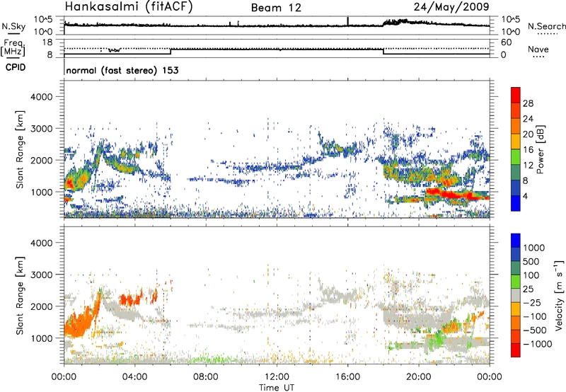Click the 'Freq. [MHz]' axis label
Image resolution: width=566 pixels, height=392 pixels.
pyautogui.click(x=13, y=47)
